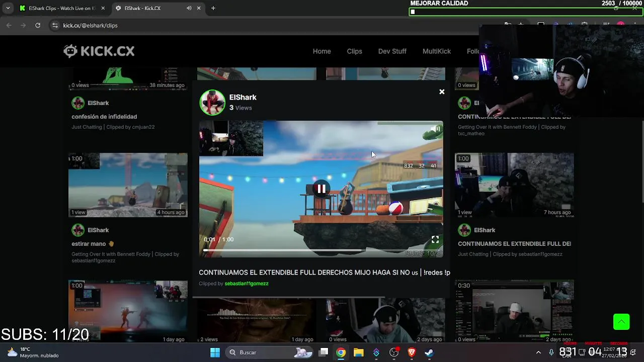Close the ElShark - Kick.CX tab
The height and width of the screenshot is (362, 644).
(x=199, y=8)
